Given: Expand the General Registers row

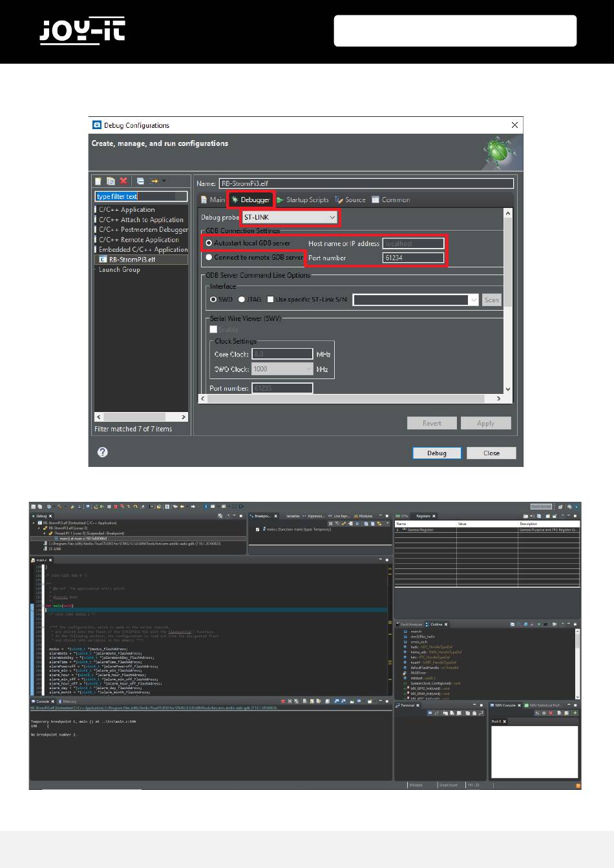Looking at the screenshot, I should (x=398, y=530).
